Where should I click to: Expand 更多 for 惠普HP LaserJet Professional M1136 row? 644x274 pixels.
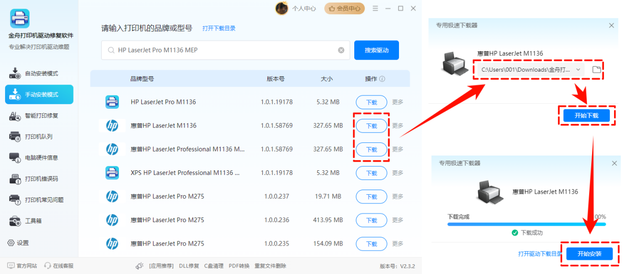[x=397, y=149]
